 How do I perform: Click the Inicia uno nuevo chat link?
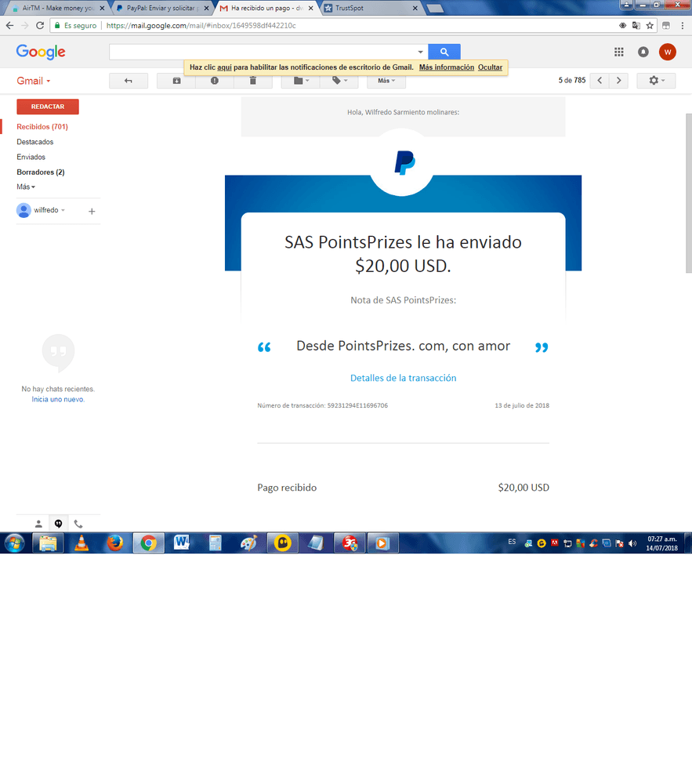point(58,400)
